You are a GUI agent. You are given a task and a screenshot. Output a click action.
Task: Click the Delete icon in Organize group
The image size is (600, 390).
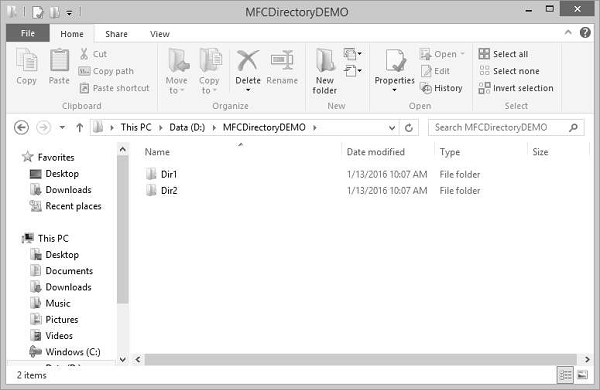pos(248,60)
